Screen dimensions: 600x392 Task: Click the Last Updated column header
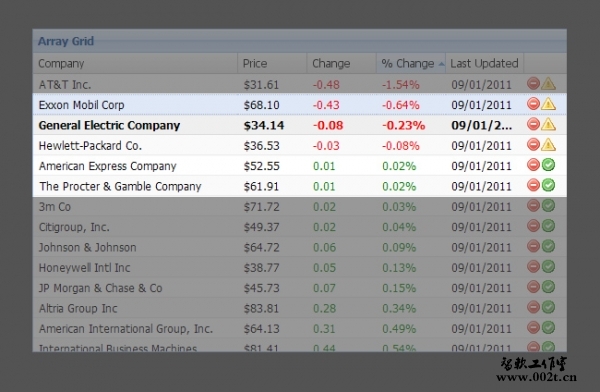484,64
